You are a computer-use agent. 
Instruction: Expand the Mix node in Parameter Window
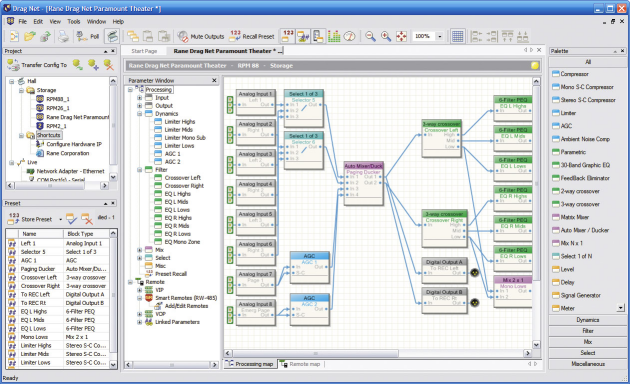(x=139, y=250)
